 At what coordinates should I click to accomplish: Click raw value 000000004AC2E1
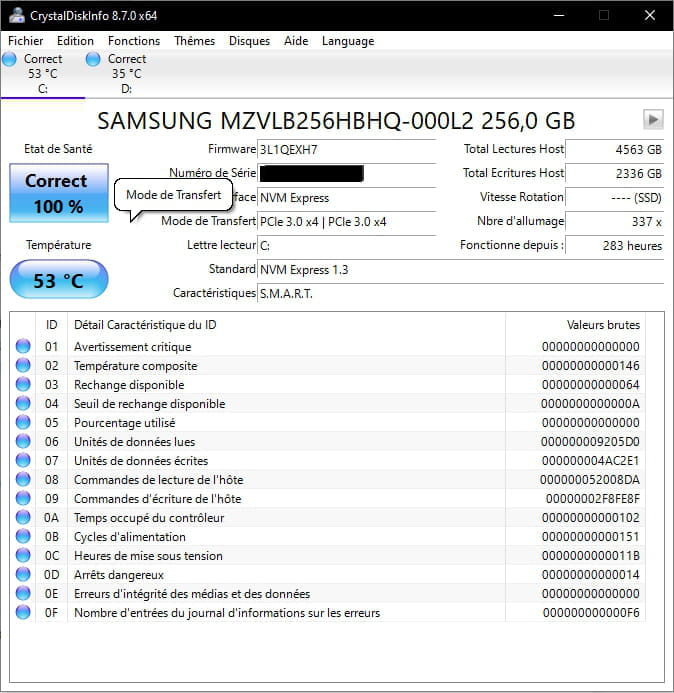(590, 461)
